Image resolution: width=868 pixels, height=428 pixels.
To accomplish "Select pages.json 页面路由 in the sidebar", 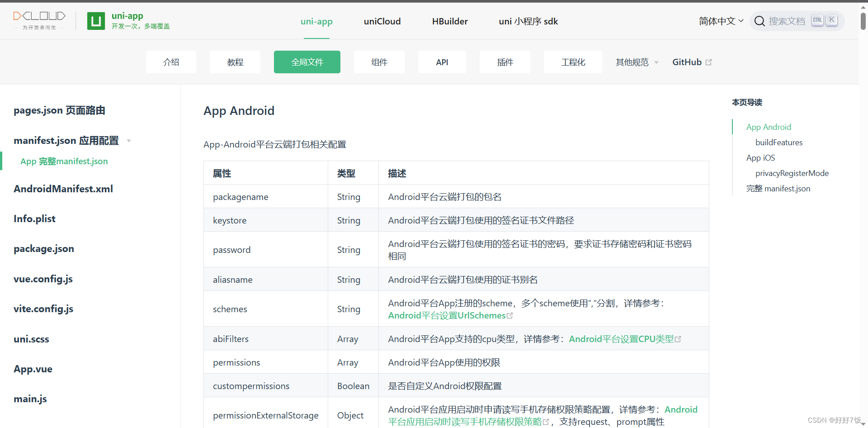I will tap(59, 110).
